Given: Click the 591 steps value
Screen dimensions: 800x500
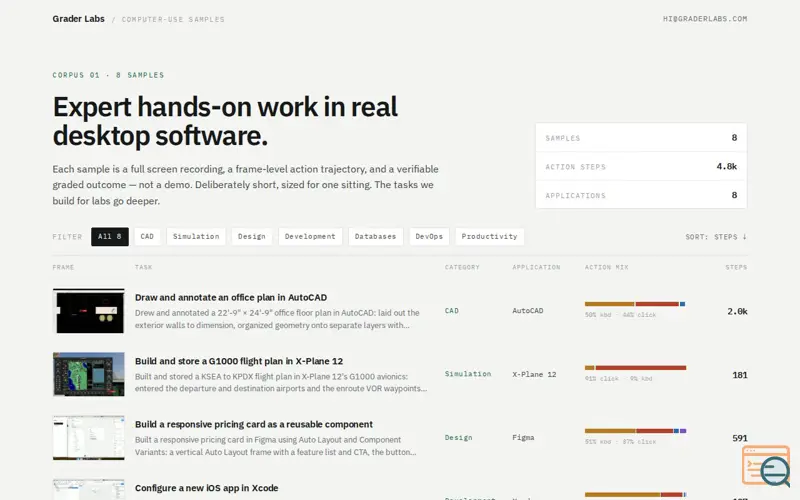Looking at the screenshot, I should [740, 438].
